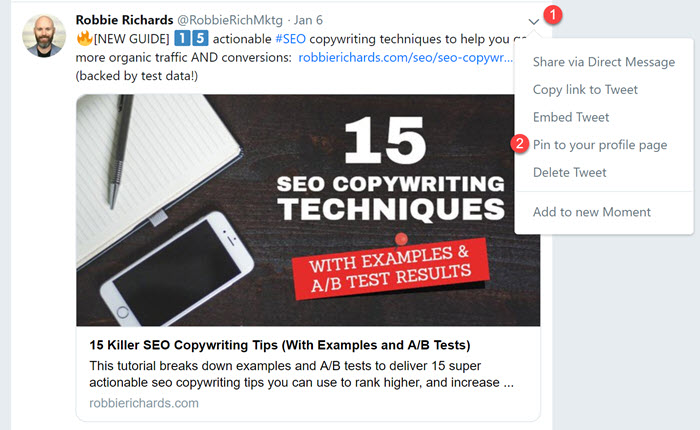Click Robbie Richards' profile avatar
The width and height of the screenshot is (700, 430).
point(44,36)
